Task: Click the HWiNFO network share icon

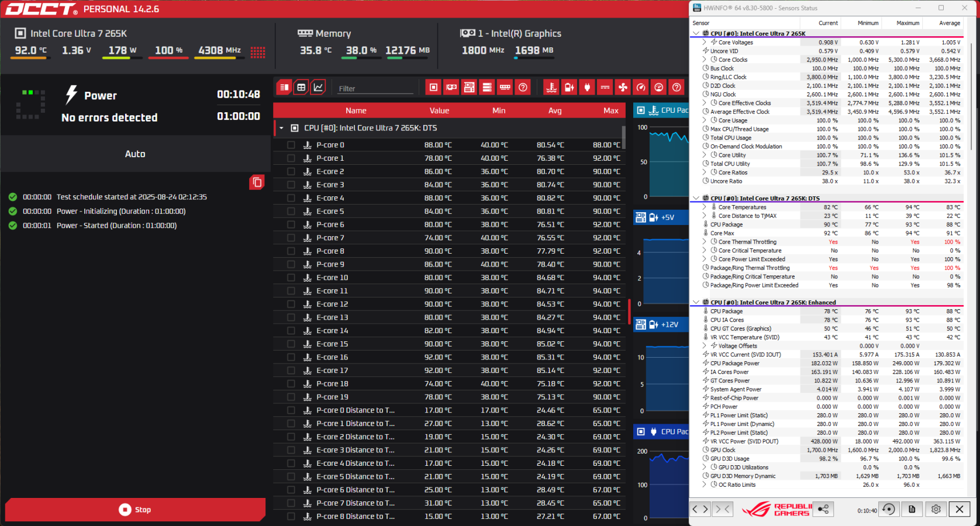Action: click(823, 509)
